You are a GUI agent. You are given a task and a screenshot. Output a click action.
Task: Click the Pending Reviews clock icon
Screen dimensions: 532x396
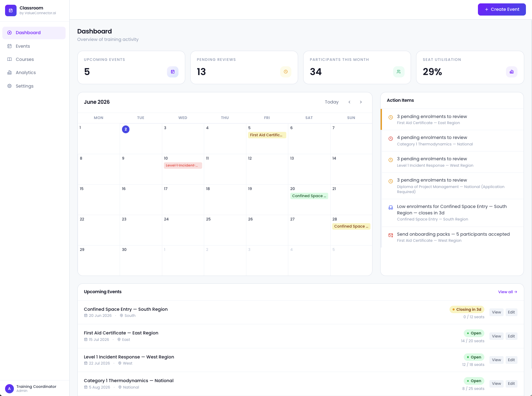click(x=286, y=72)
